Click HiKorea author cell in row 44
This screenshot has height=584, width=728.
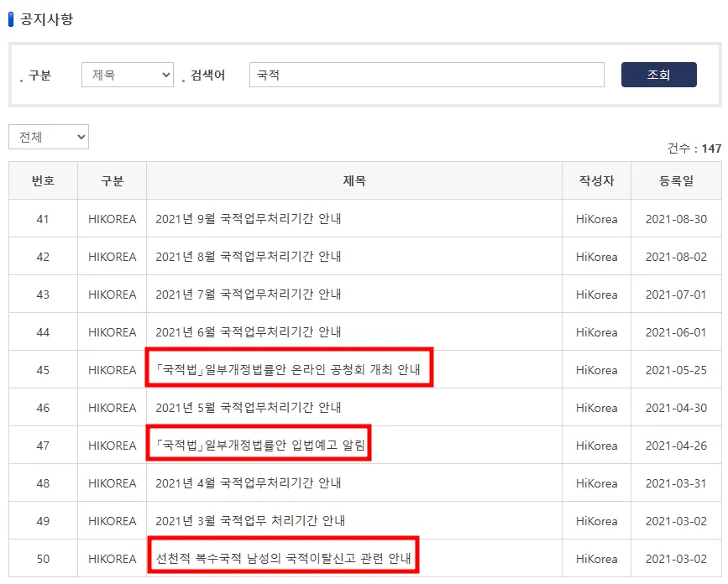tap(597, 332)
